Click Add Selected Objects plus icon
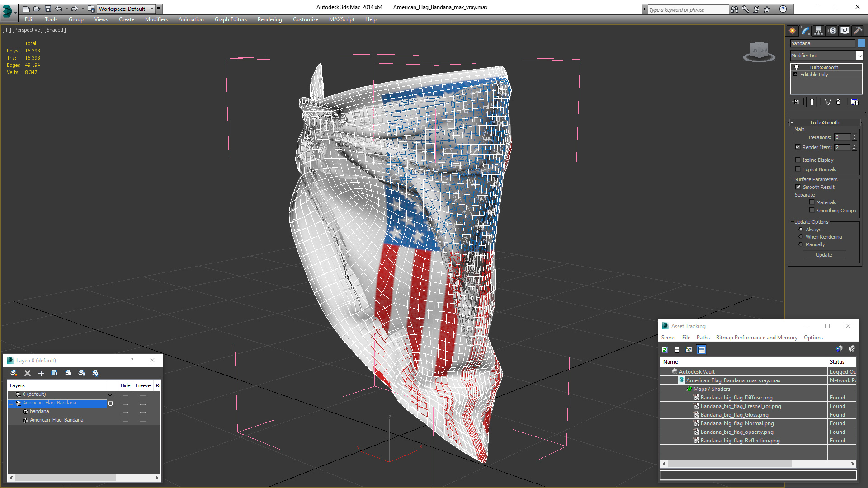868x488 pixels. tap(41, 373)
